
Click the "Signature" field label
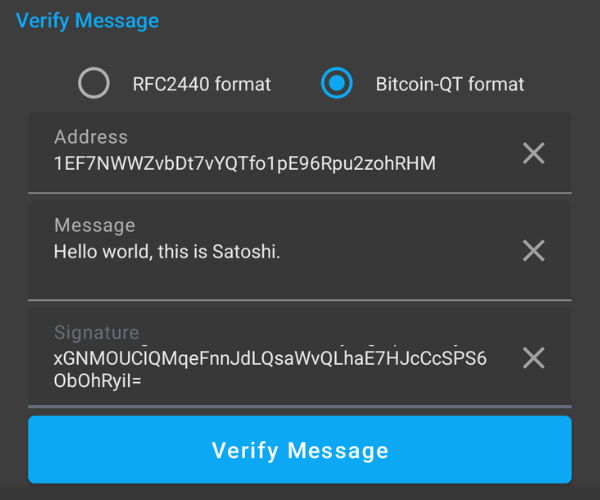[x=97, y=332]
